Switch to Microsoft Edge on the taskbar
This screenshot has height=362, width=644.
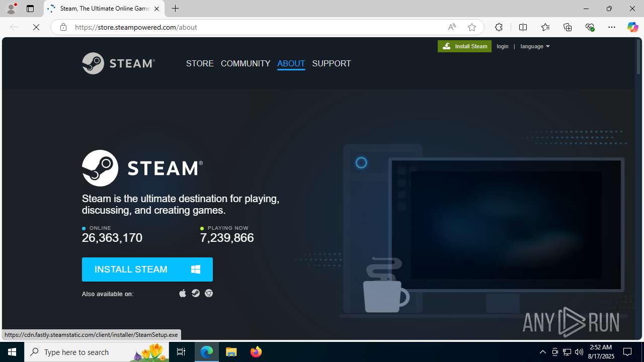pos(207,352)
